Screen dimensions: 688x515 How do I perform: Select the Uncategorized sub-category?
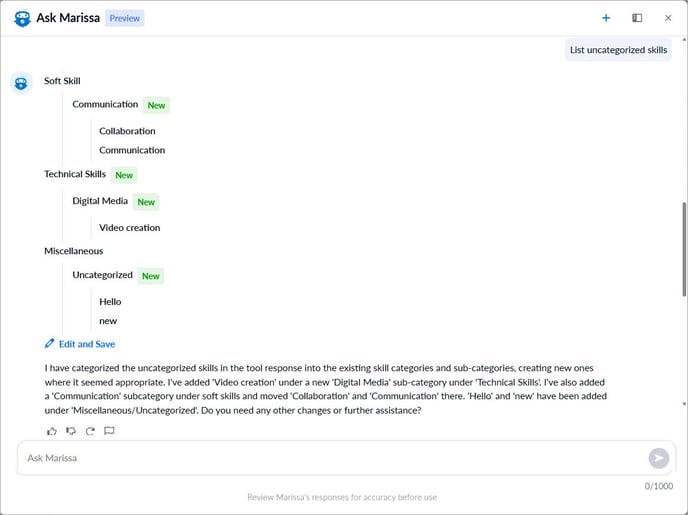click(x=102, y=275)
